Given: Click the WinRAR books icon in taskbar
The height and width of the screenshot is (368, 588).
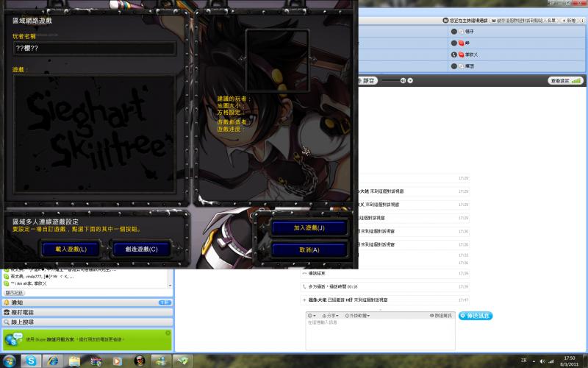Looking at the screenshot, I should point(96,361).
